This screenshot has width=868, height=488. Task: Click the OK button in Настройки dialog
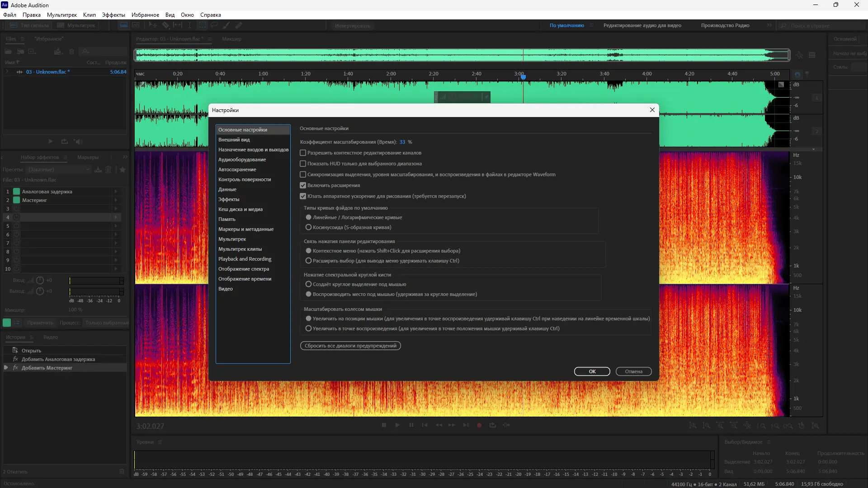point(592,371)
